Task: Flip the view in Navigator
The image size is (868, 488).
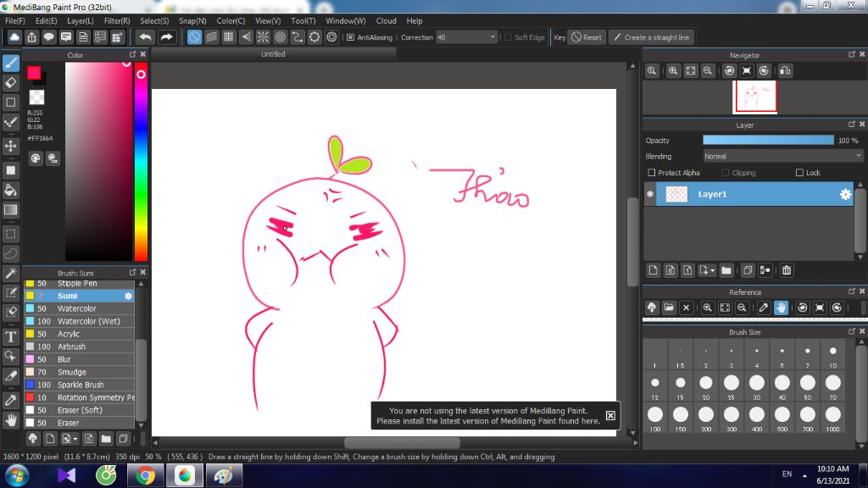Action: point(785,71)
